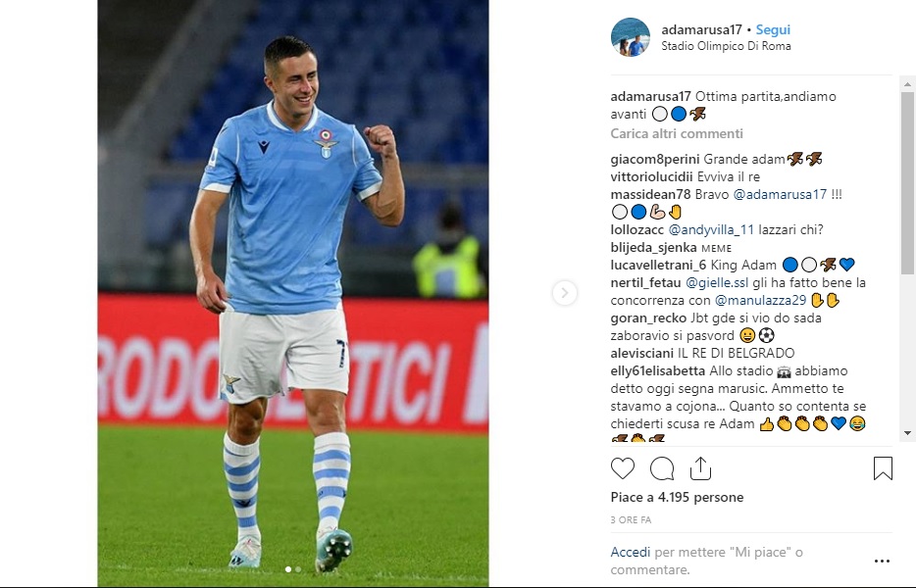Go to the next photo with the arrow
The width and height of the screenshot is (916, 588).
[x=564, y=293]
